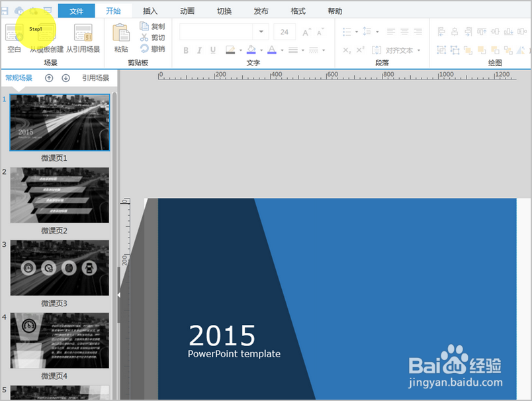Viewport: 532px width, 401px height.
Task: Distribute objects horizontally
Action: 522,32
